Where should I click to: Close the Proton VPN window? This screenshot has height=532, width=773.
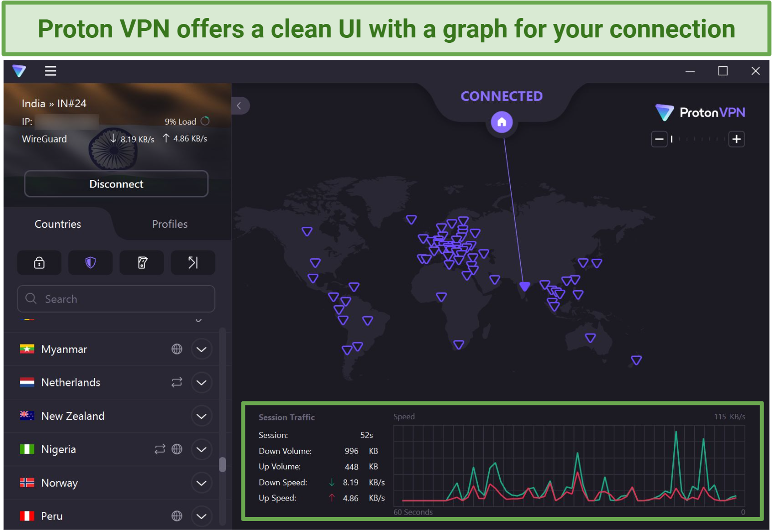tap(756, 71)
